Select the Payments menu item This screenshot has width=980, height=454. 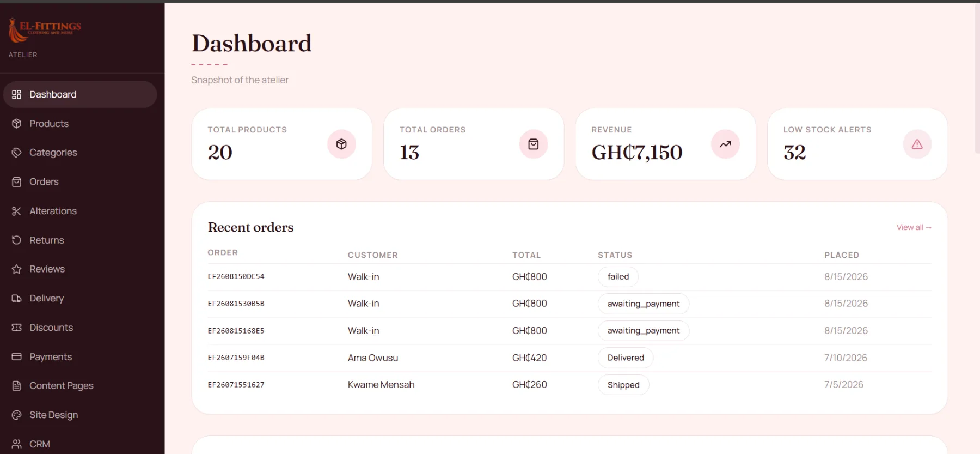[x=80, y=357]
